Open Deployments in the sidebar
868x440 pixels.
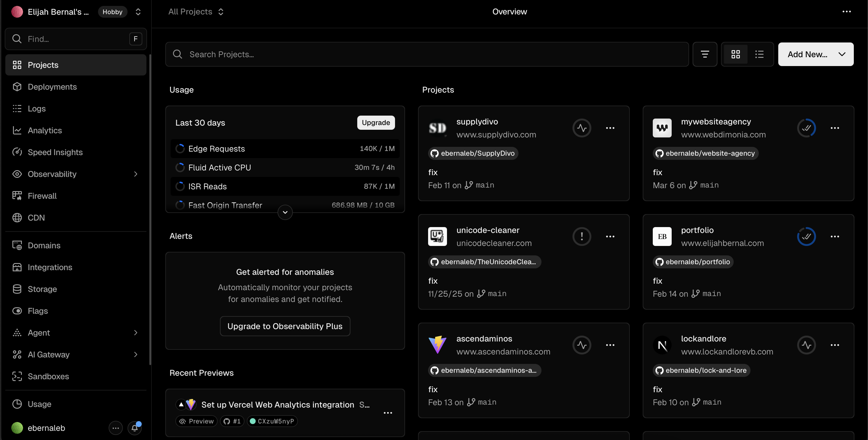(52, 87)
